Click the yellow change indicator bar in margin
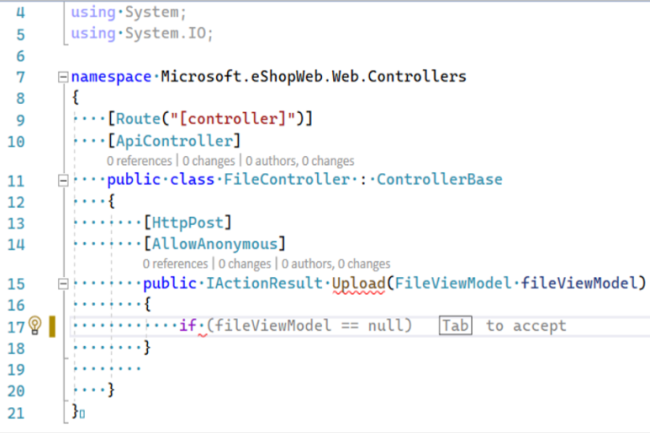This screenshot has width=650, height=433. (50, 326)
